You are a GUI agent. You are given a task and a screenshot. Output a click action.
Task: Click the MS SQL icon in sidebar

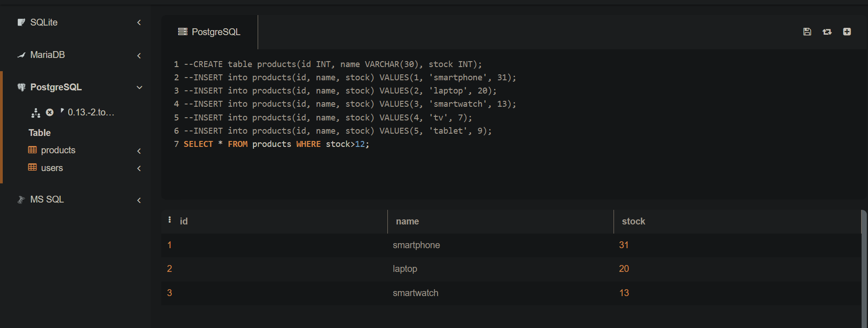tap(21, 199)
